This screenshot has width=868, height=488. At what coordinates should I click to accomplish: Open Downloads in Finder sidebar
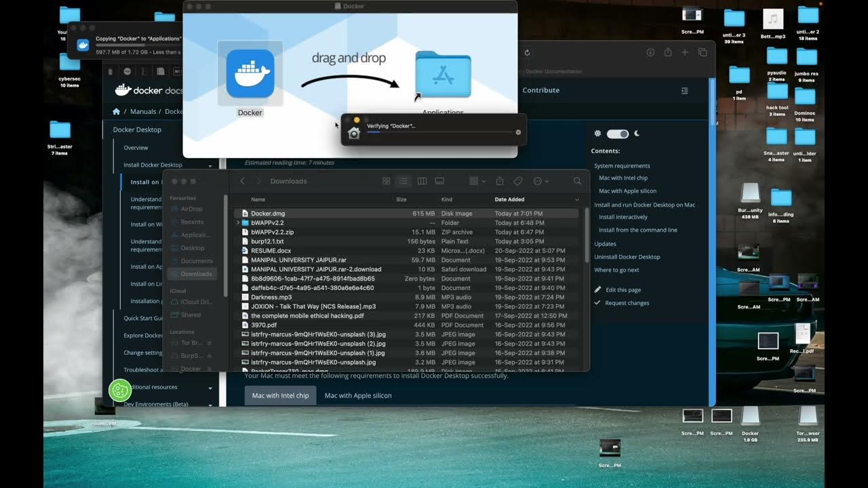tap(191, 274)
